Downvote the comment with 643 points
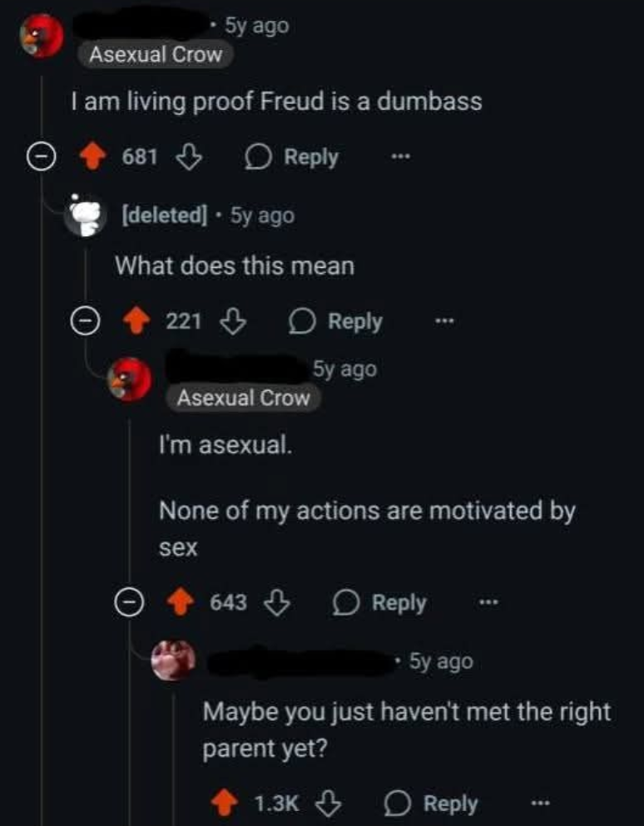This screenshot has width=644, height=826. pos(278,602)
